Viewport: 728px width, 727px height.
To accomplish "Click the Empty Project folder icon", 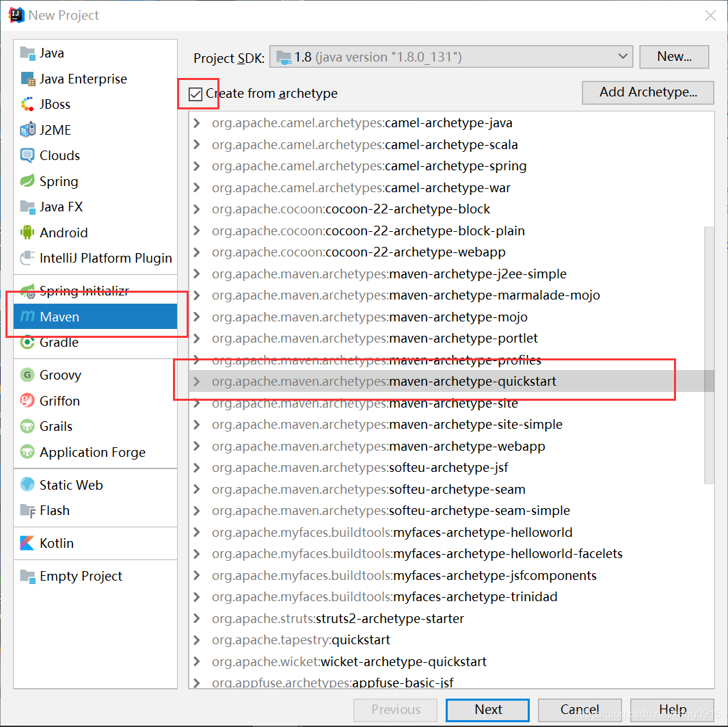I will point(27,576).
